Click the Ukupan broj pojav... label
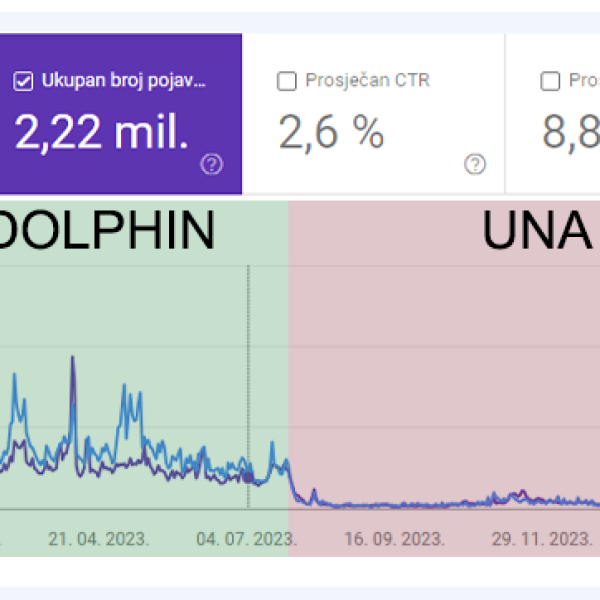Viewport: 600px width, 600px height. click(x=124, y=82)
